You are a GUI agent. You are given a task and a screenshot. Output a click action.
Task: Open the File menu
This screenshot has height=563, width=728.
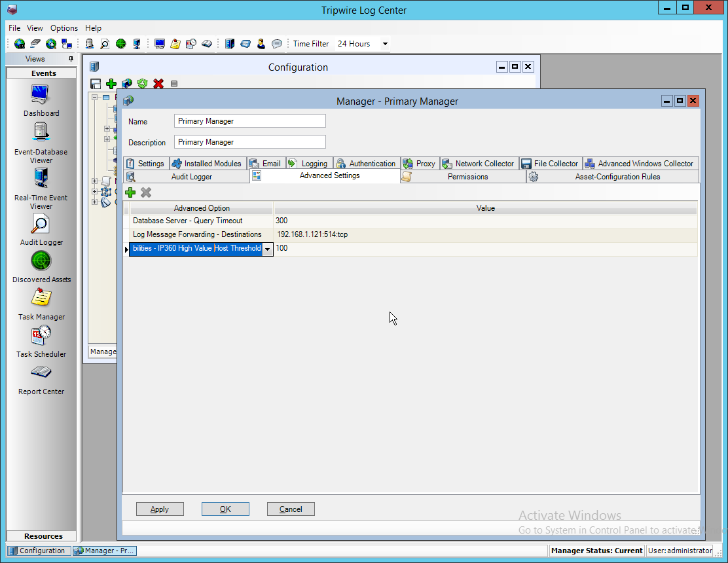click(x=14, y=28)
